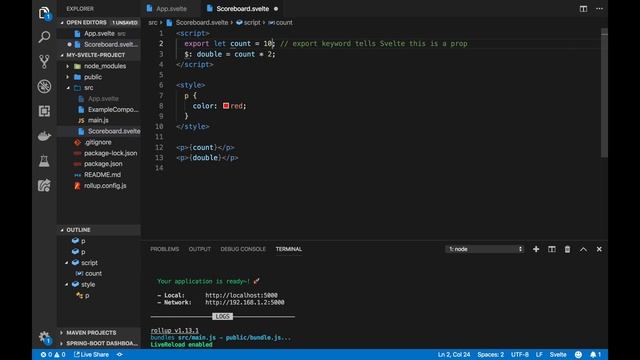Select terminal instance dropdown 1: node
Screen dimensions: 640x360
click(484, 249)
